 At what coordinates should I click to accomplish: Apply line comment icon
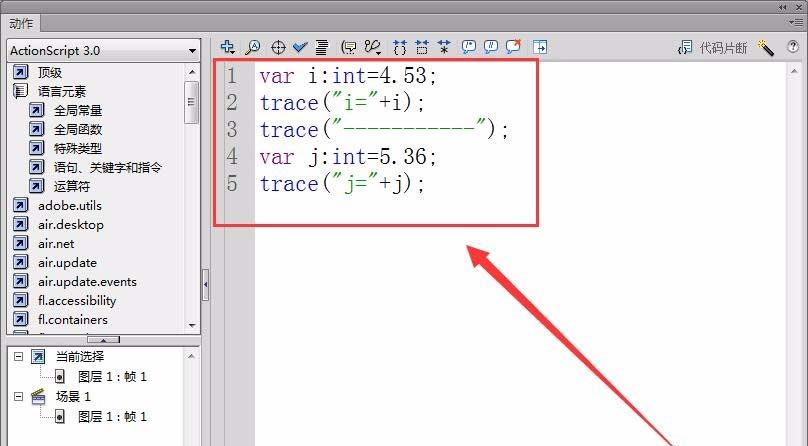(x=491, y=47)
